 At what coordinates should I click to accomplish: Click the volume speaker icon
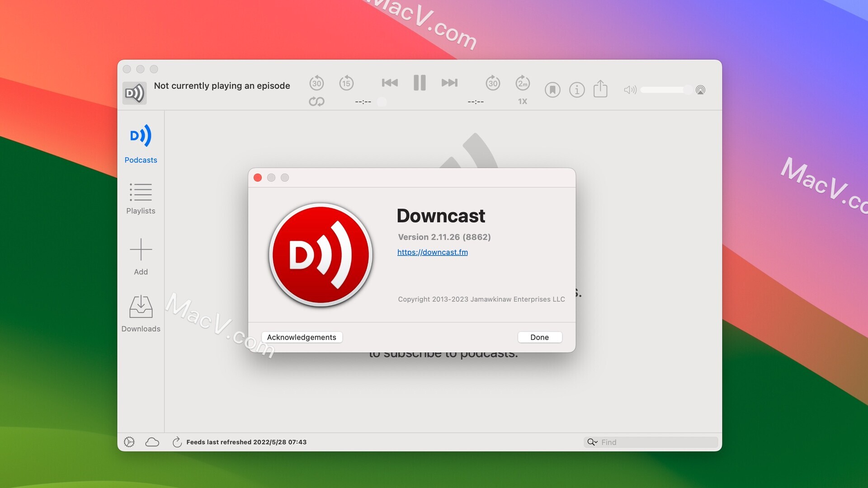(x=630, y=90)
